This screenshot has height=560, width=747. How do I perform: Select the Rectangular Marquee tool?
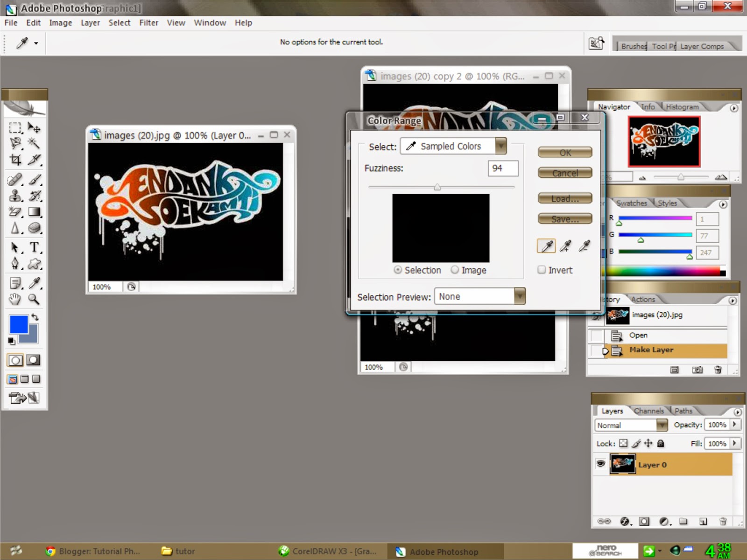click(x=15, y=128)
